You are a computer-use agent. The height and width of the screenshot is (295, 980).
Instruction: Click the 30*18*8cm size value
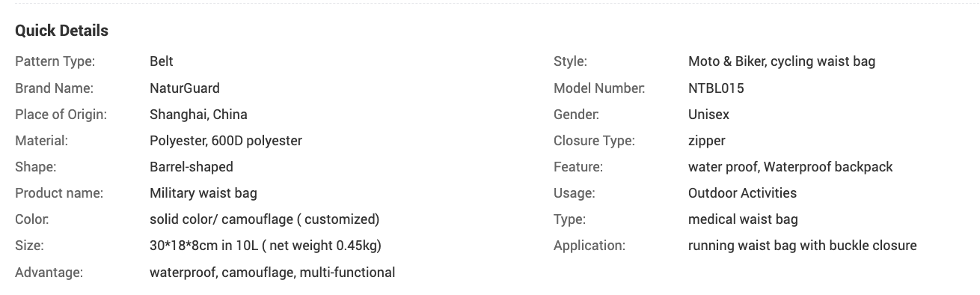click(266, 246)
